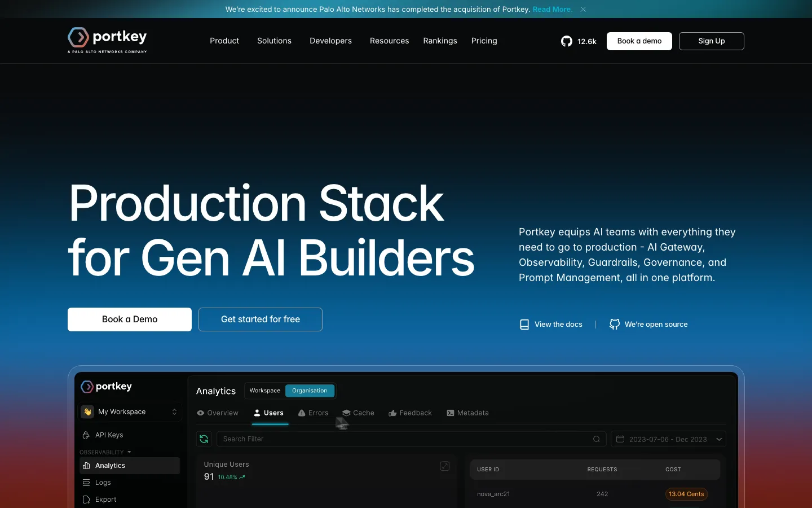Click the 13.04 Cents cost badge
This screenshot has width=812, height=508.
(x=686, y=494)
